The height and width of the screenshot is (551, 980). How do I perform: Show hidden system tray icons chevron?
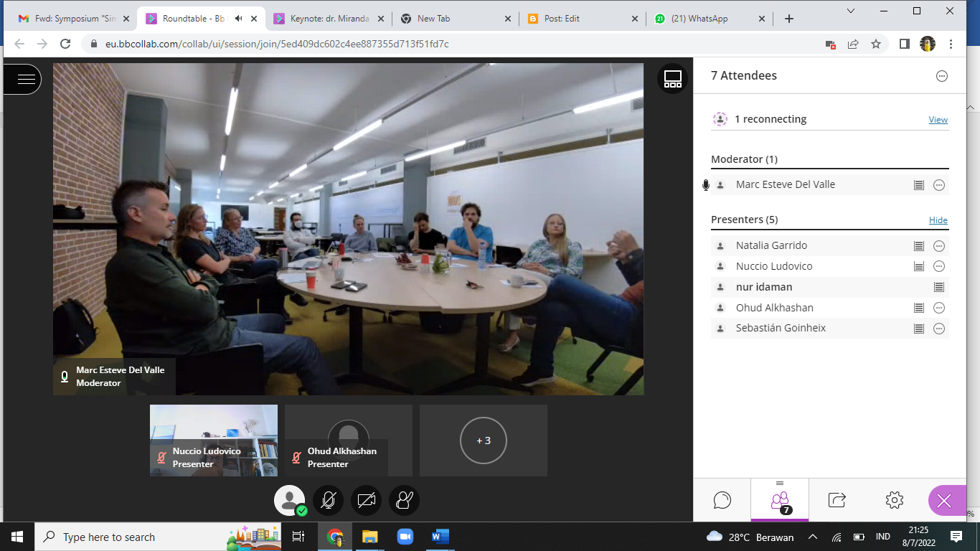point(813,537)
